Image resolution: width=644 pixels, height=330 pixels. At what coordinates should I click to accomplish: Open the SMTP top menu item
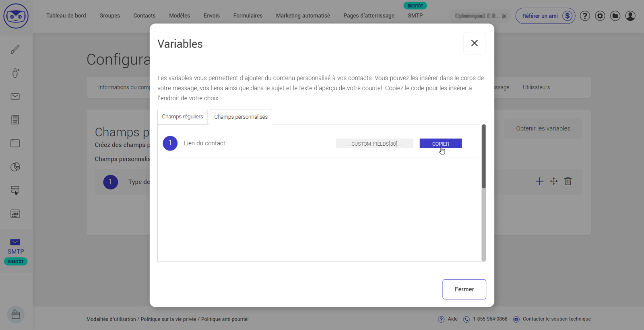click(x=415, y=16)
